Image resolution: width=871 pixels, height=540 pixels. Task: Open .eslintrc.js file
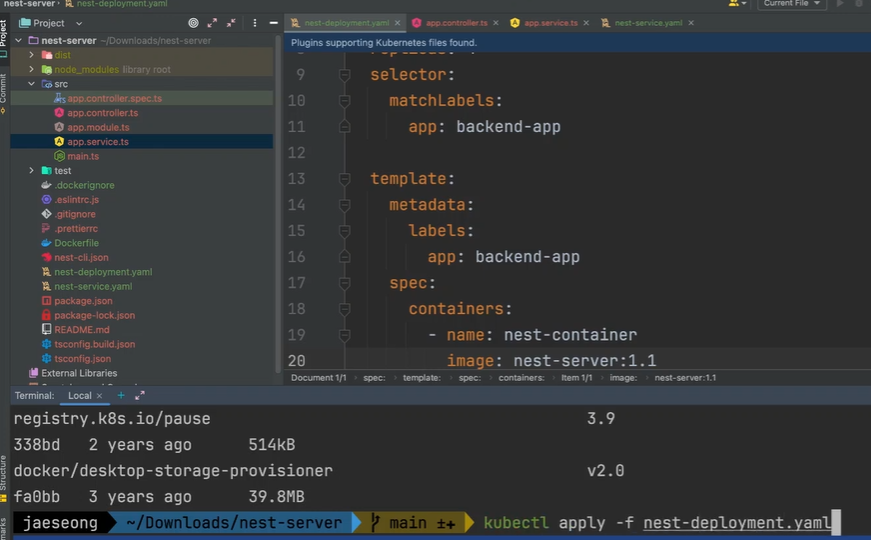click(x=77, y=199)
